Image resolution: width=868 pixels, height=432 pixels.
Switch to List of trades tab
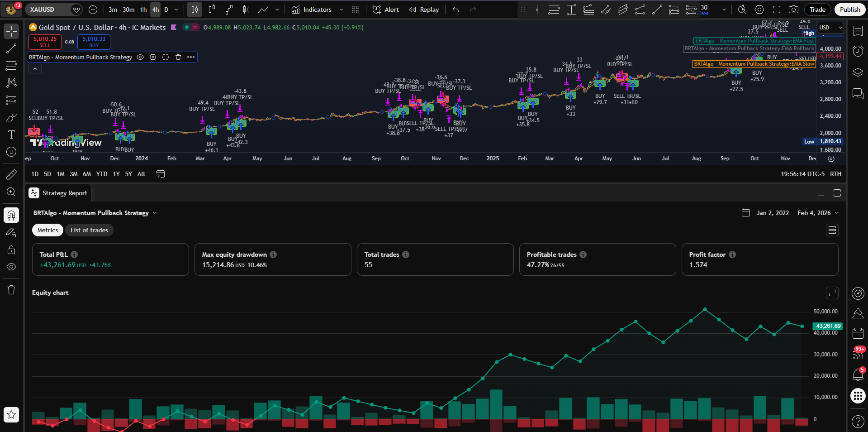coord(89,230)
